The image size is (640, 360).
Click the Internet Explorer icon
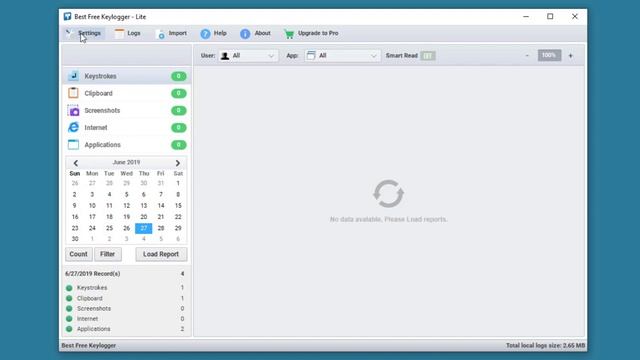pos(73,127)
